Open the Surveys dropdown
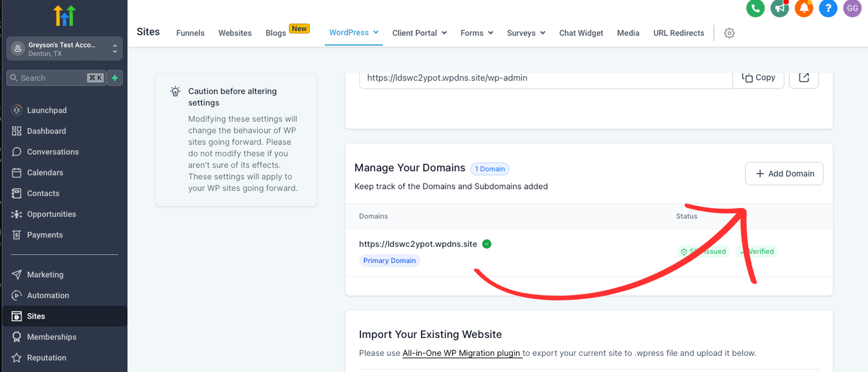This screenshot has width=868, height=372. point(526,33)
